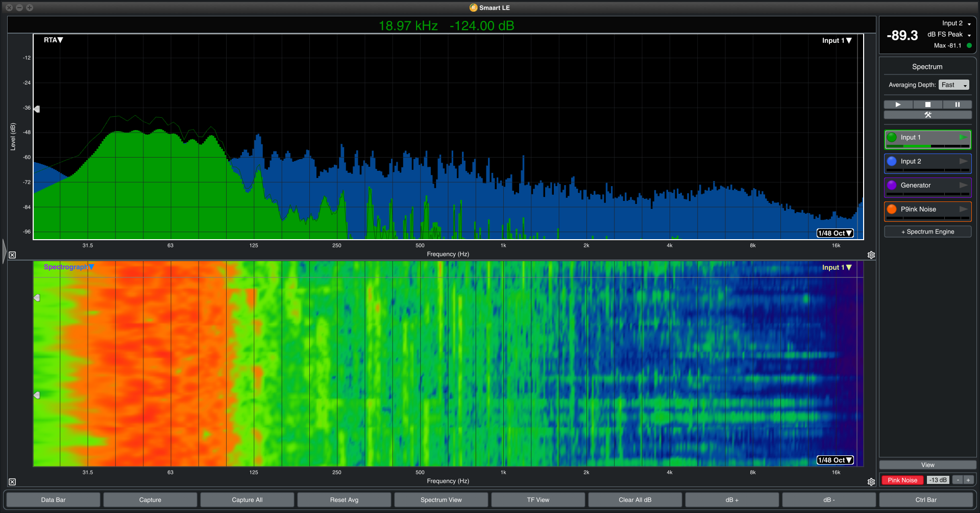This screenshot has width=980, height=513.
Task: Toggle the Ctrl Bar button
Action: pyautogui.click(x=926, y=500)
